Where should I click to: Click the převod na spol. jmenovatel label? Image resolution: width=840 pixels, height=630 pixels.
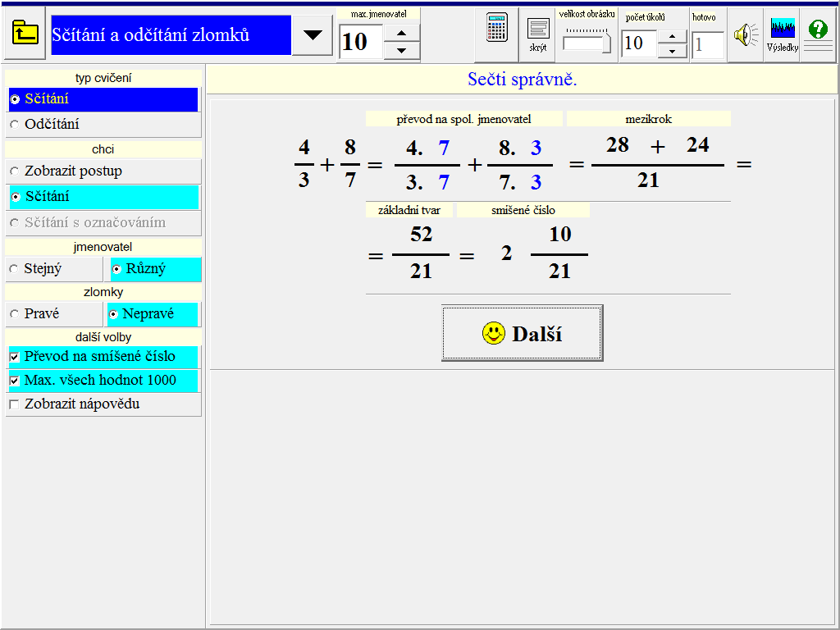click(464, 119)
